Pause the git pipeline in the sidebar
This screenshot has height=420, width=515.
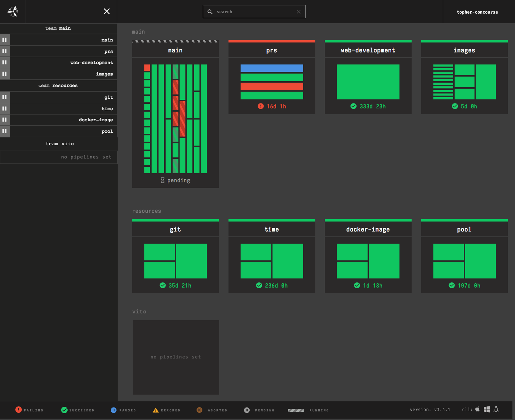[5, 97]
